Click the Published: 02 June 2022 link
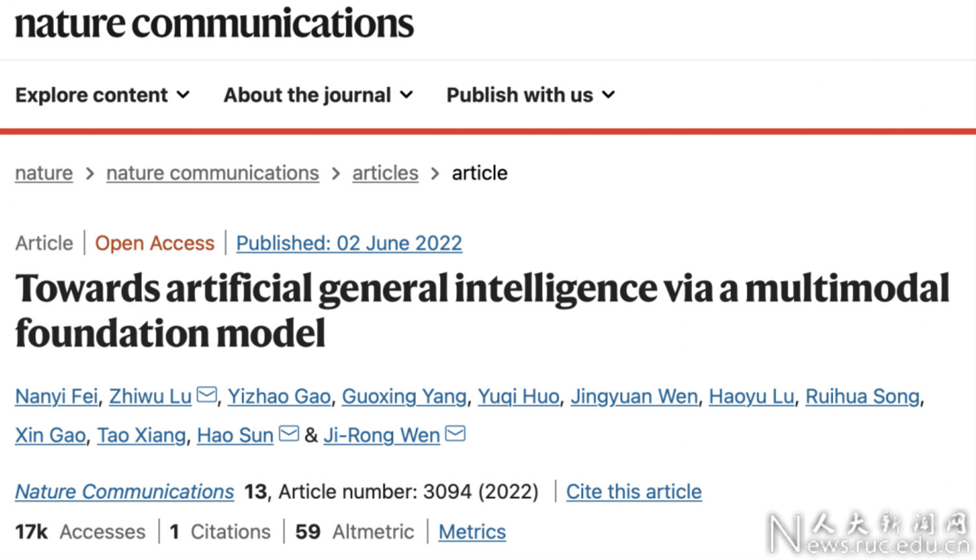 [349, 243]
